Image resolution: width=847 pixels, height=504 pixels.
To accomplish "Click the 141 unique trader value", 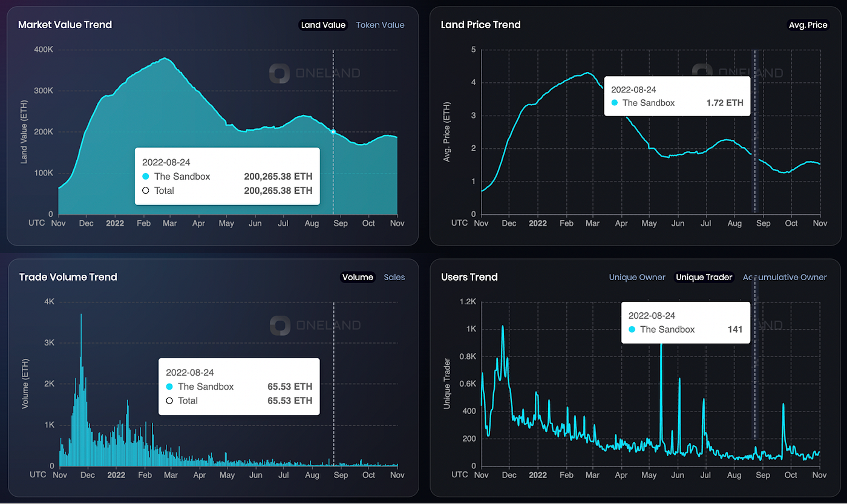I will [734, 330].
